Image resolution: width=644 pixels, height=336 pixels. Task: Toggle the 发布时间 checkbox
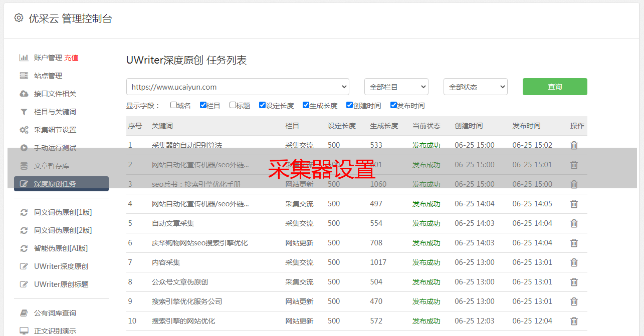coord(393,105)
